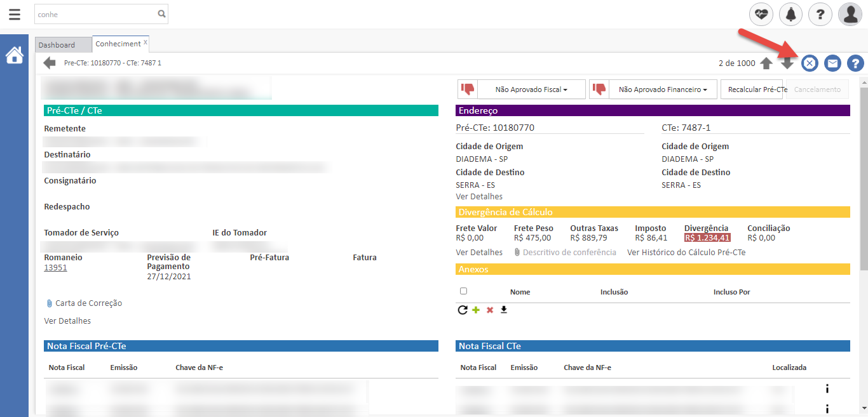The image size is (868, 417).
Task: Open Romaneio 13951 link
Action: 55,268
